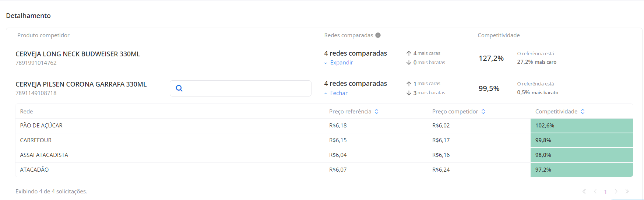The image size is (644, 200).
Task: Open the CERVEJA LONG NECK BUDWEISER 330ML row
Action: click(x=324, y=58)
